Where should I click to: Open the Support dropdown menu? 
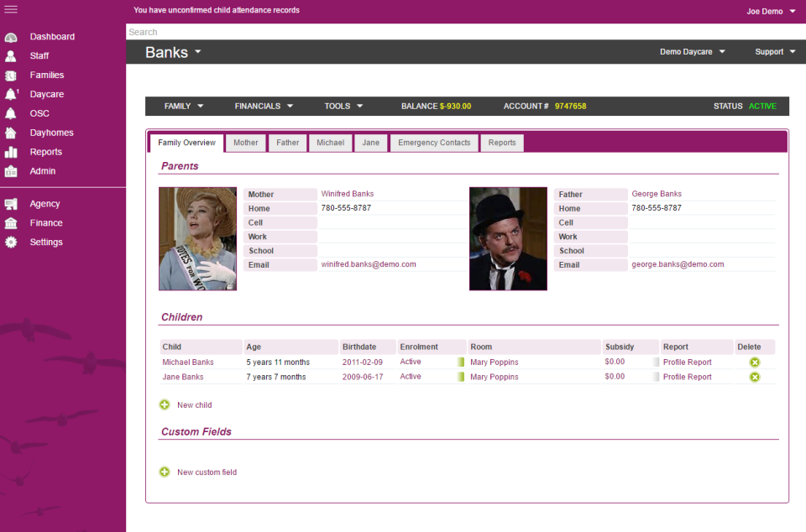775,52
